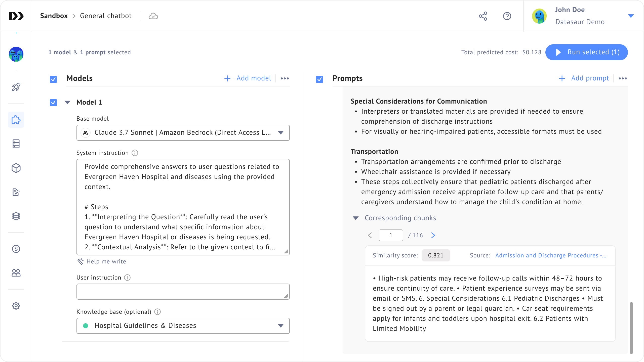Uncheck the Prompts checkbox
644x362 pixels.
319,79
